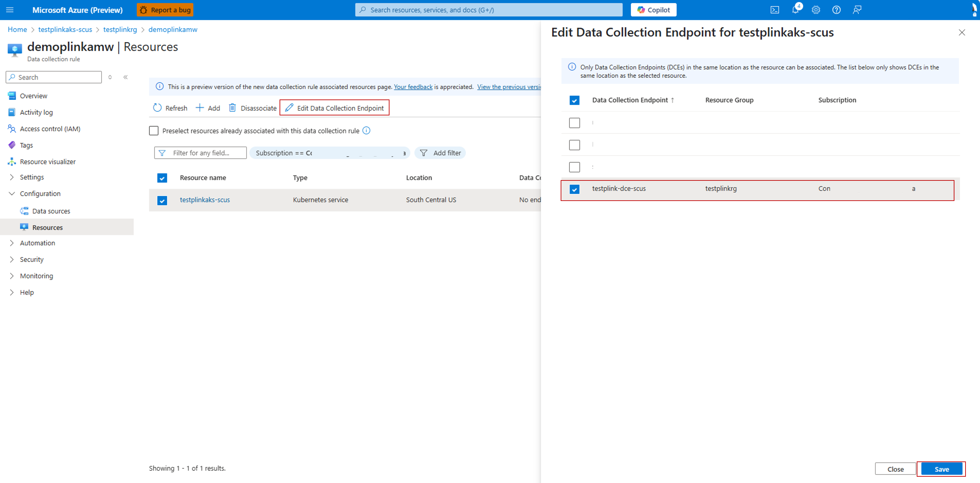Open the hamburger portal menu
This screenshot has height=483, width=980.
[x=10, y=10]
